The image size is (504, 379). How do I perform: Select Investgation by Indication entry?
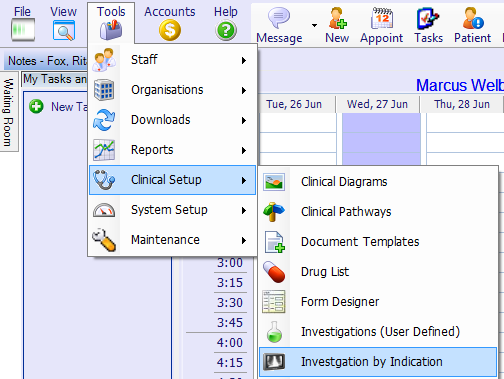pyautogui.click(x=378, y=362)
